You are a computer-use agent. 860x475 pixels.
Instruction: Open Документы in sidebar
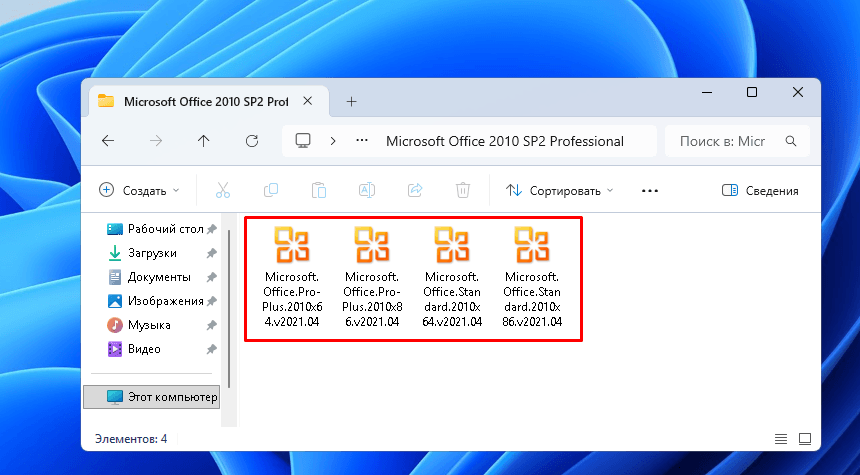pos(149,277)
